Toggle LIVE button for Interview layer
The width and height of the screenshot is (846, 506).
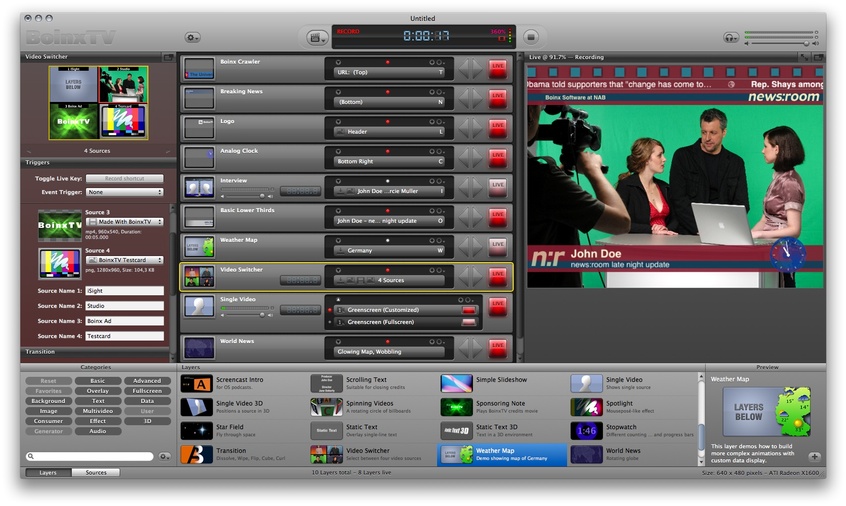497,186
